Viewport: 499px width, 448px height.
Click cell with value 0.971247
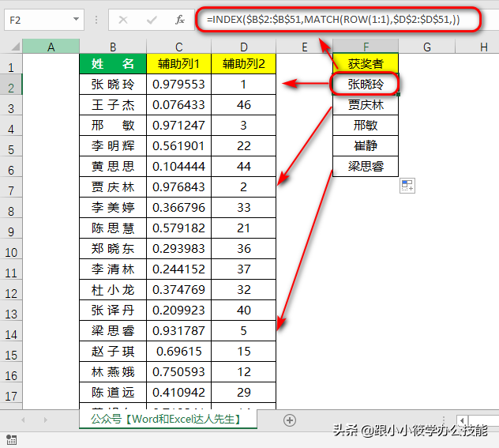[179, 126]
